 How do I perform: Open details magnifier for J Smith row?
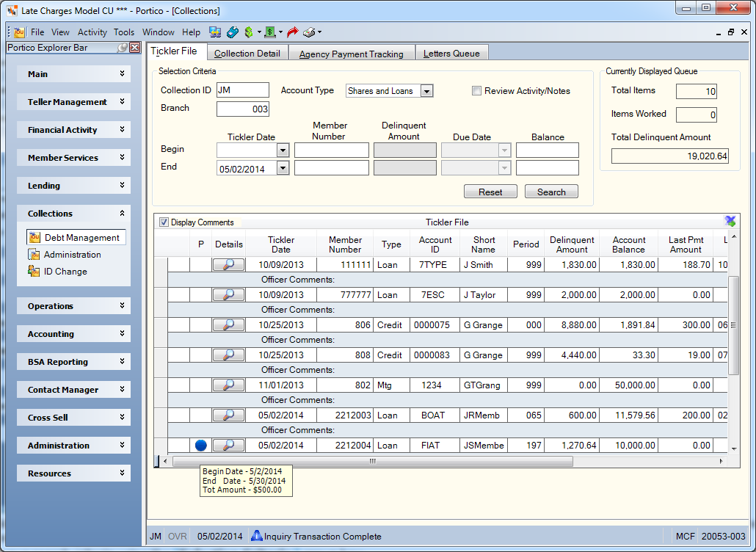tap(228, 265)
